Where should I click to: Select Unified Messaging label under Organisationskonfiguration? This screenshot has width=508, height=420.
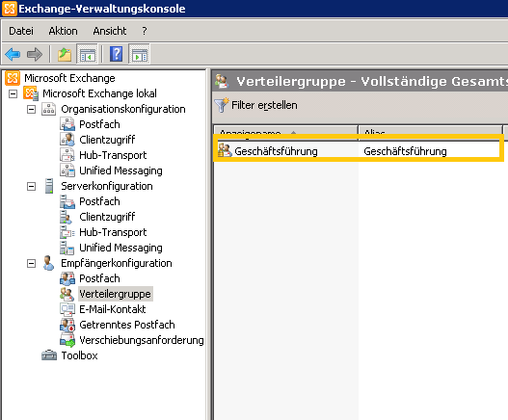120,171
